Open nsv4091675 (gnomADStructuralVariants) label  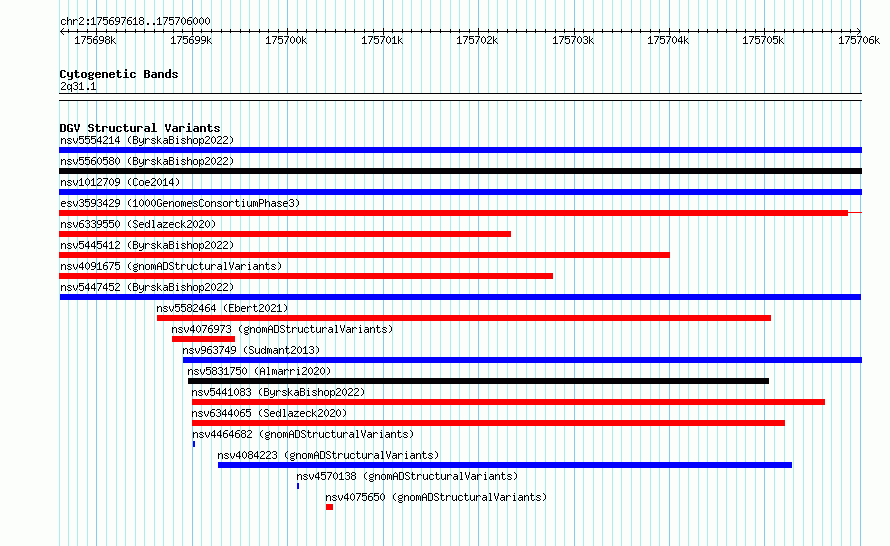(x=171, y=266)
